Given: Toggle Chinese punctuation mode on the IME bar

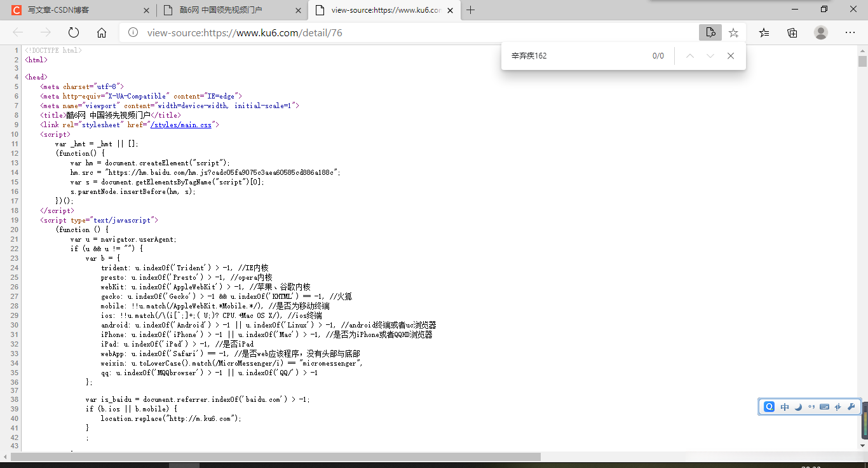Looking at the screenshot, I should coord(811,406).
